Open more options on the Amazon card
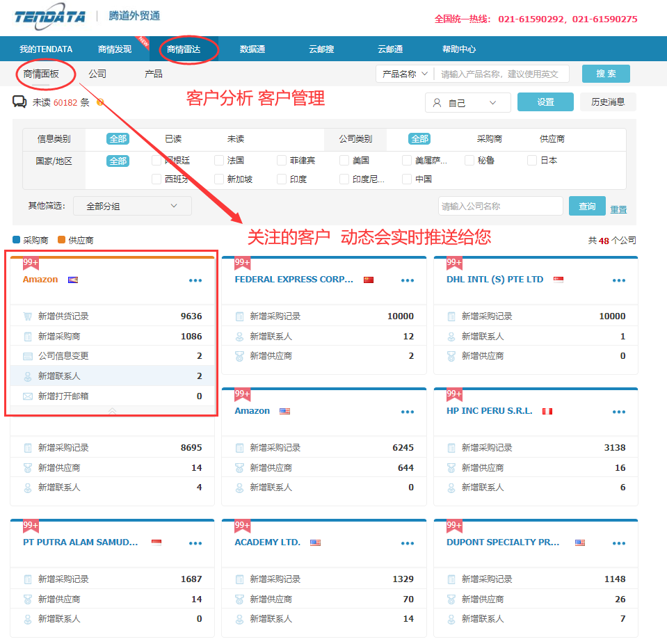 click(195, 280)
